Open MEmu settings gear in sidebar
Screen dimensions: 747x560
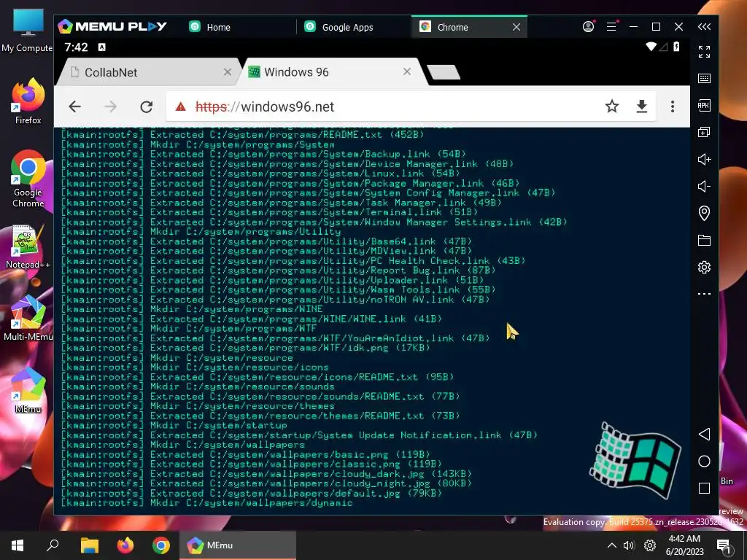pyautogui.click(x=704, y=267)
